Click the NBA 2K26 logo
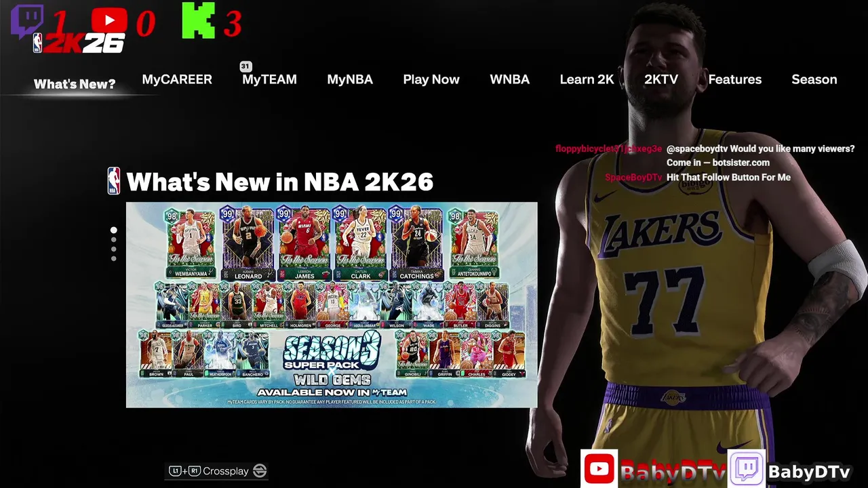 tap(79, 43)
